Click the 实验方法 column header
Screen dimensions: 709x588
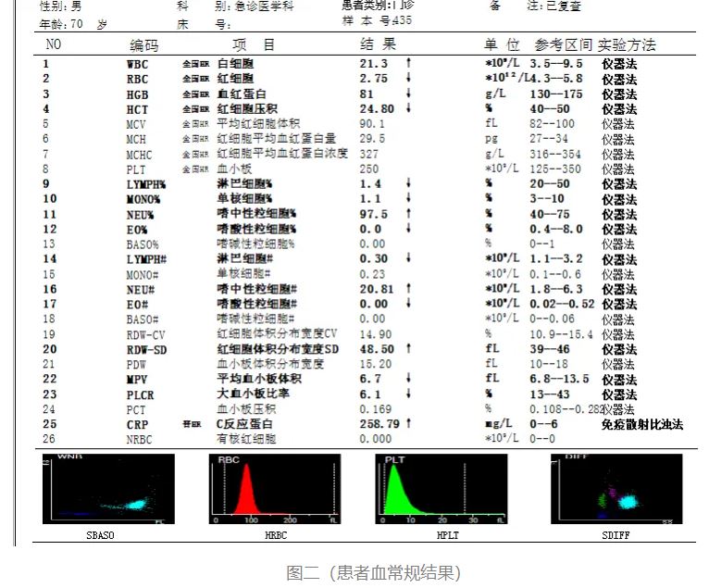click(x=627, y=44)
